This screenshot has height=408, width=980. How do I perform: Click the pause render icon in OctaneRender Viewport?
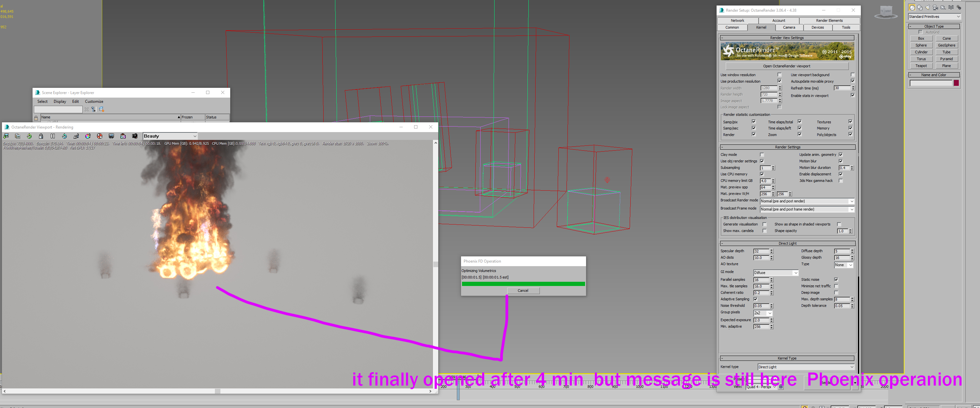(x=52, y=136)
